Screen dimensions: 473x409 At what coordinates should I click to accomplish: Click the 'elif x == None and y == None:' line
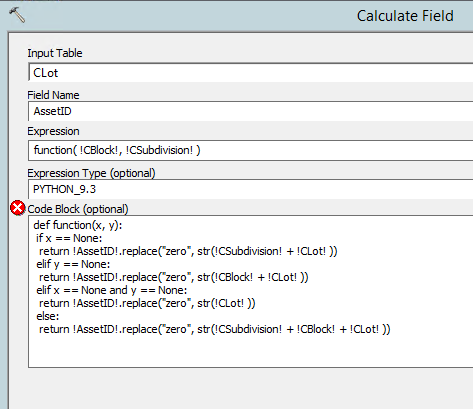(112, 290)
